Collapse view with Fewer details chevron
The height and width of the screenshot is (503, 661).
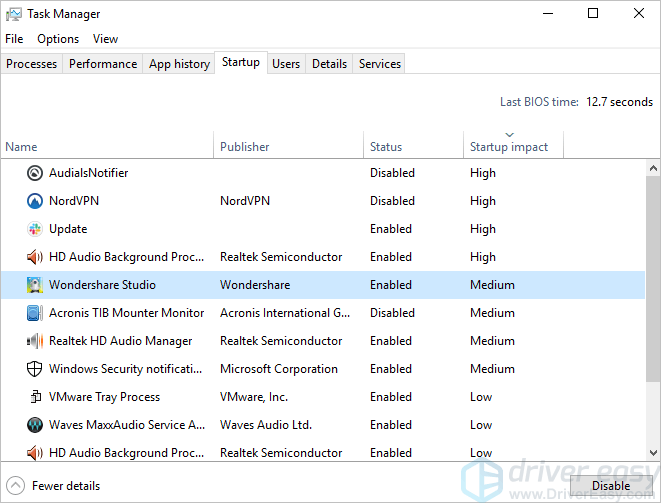coord(16,486)
